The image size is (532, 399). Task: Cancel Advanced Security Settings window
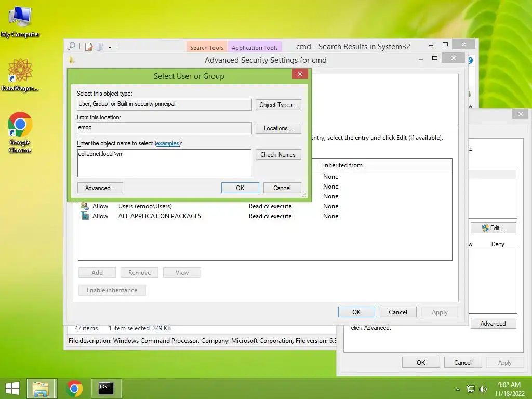pos(398,312)
